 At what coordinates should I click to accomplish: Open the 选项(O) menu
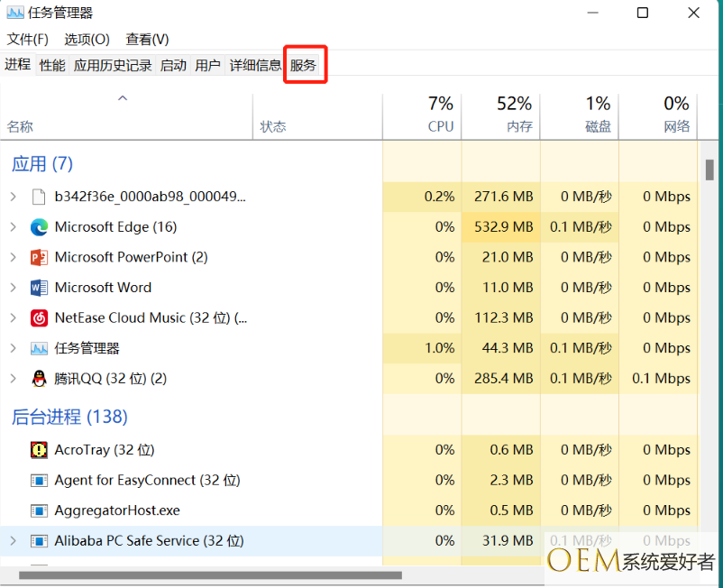87,40
